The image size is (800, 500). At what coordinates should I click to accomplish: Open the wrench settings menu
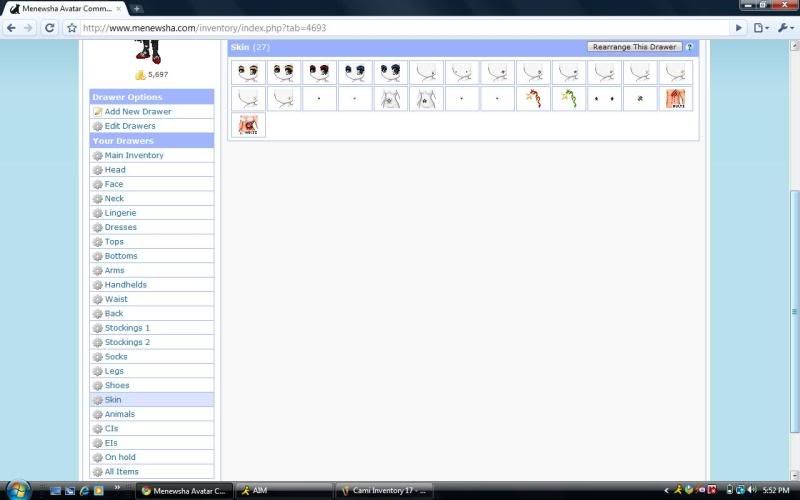pyautogui.click(x=785, y=28)
